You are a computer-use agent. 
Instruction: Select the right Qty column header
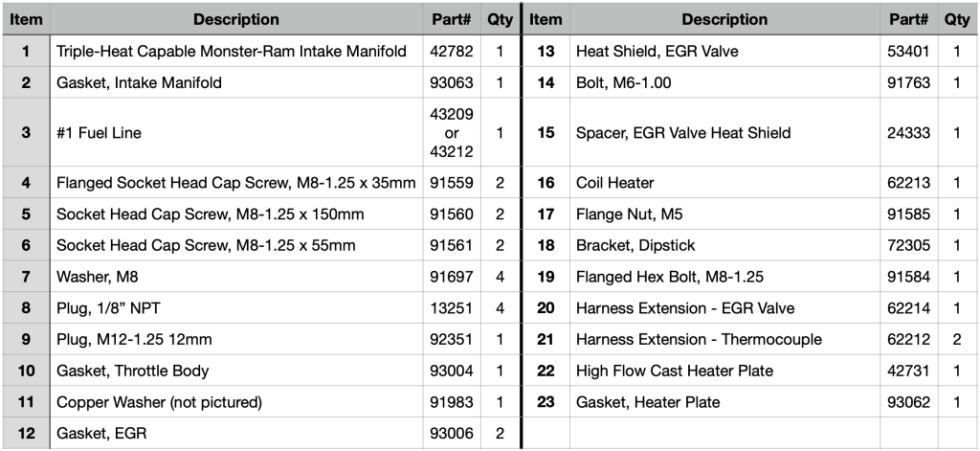tap(957, 19)
